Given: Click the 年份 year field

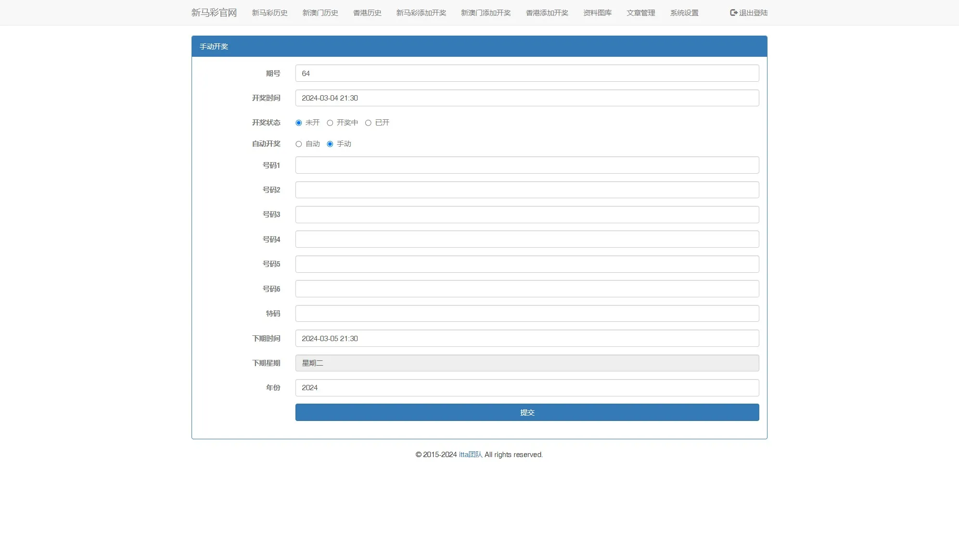Looking at the screenshot, I should pos(527,388).
